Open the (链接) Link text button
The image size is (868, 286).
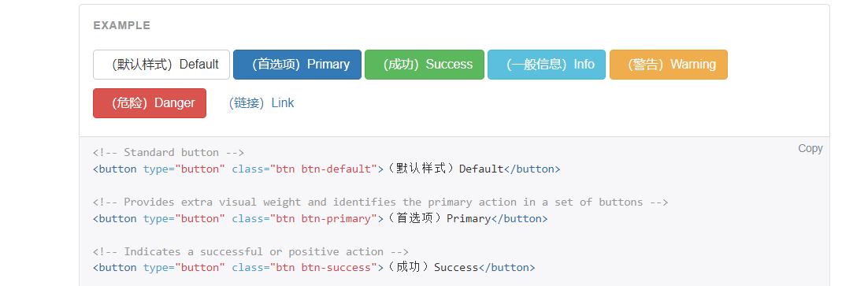pos(262,103)
